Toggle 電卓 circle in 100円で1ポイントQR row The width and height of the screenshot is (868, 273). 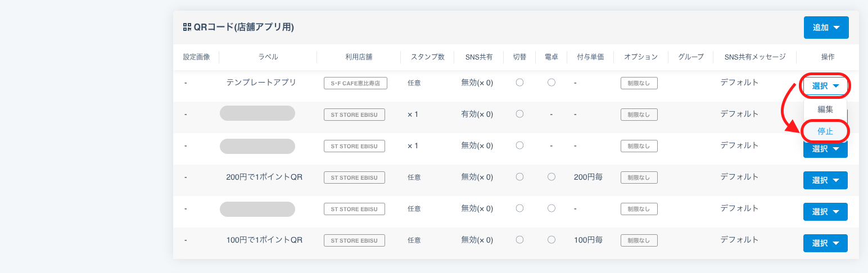(551, 240)
